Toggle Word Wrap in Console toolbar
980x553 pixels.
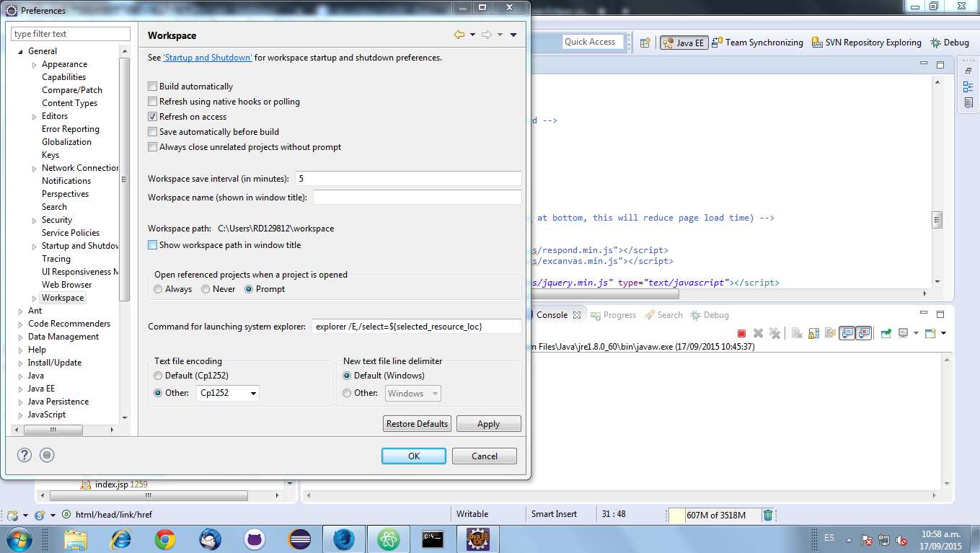830,333
